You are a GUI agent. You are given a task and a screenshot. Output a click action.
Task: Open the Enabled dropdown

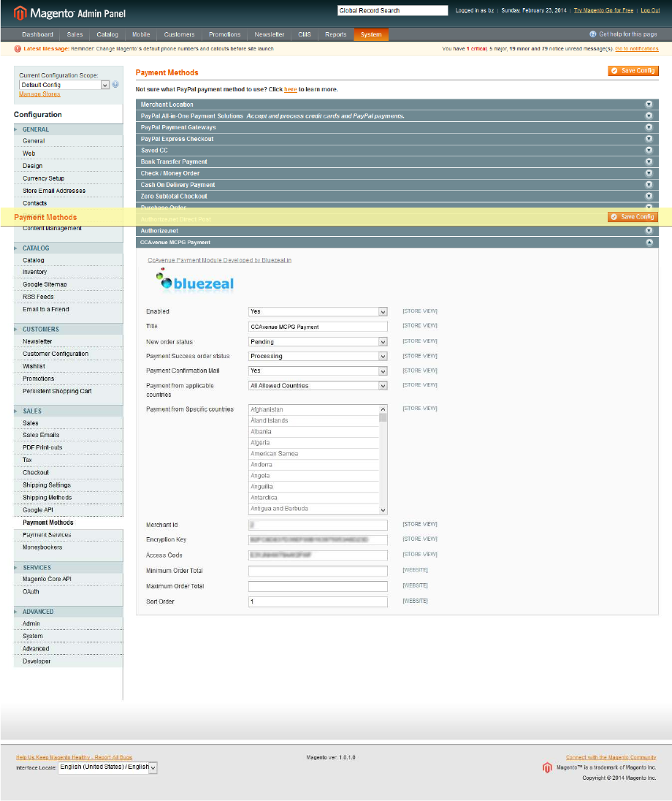(x=318, y=311)
